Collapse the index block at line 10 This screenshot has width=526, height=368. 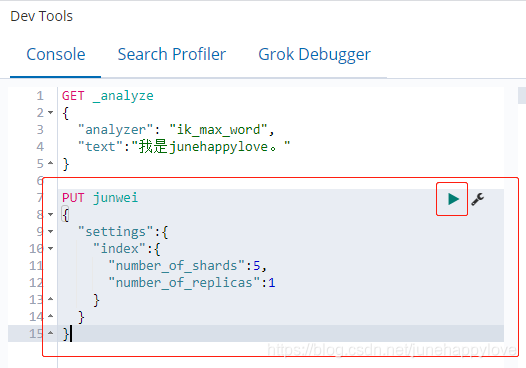tap(51, 248)
